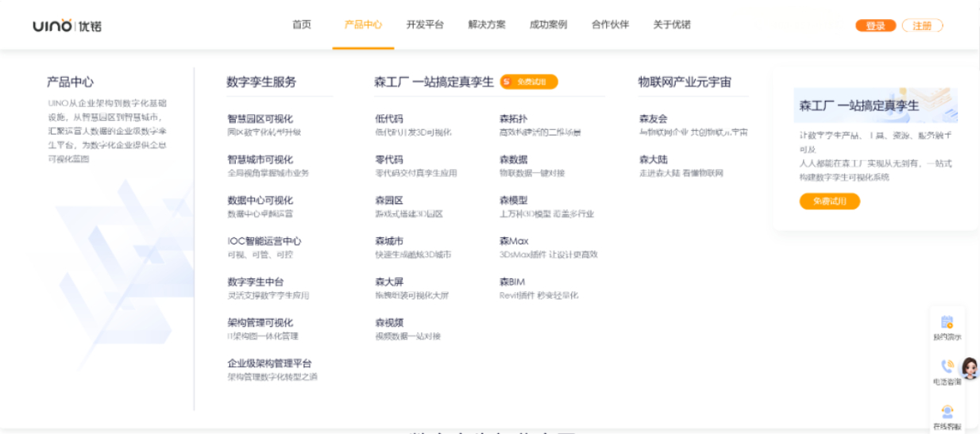980x434 pixels.
Task: Open the 森城市 product link
Action: pyautogui.click(x=389, y=241)
